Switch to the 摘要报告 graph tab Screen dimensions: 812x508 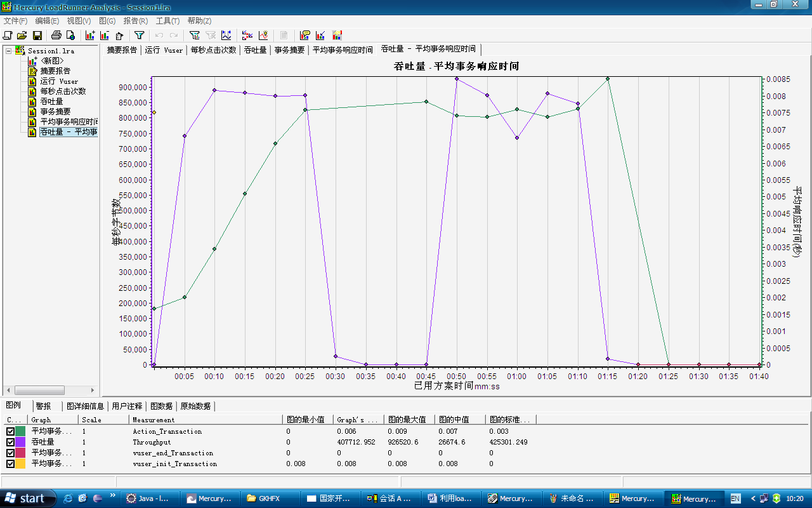click(x=122, y=50)
